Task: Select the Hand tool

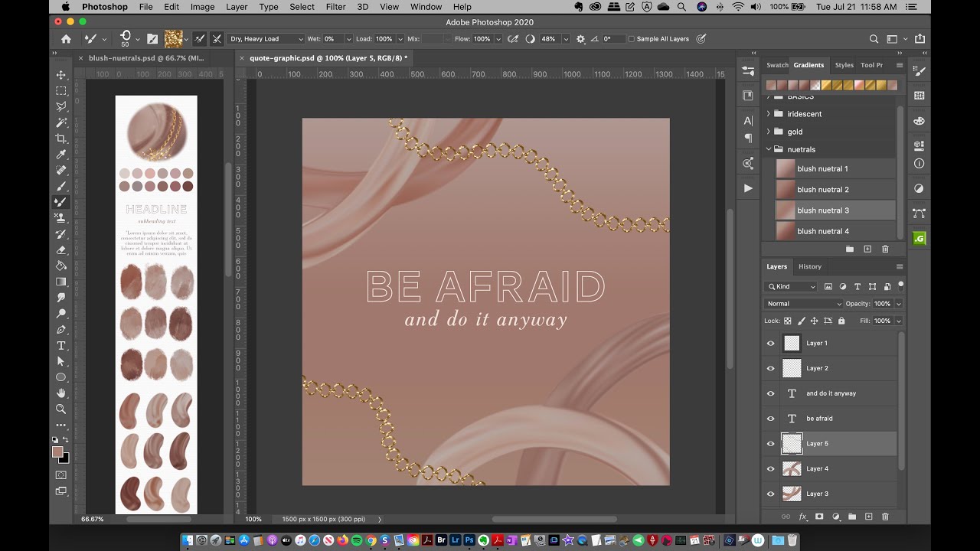Action: (x=61, y=393)
